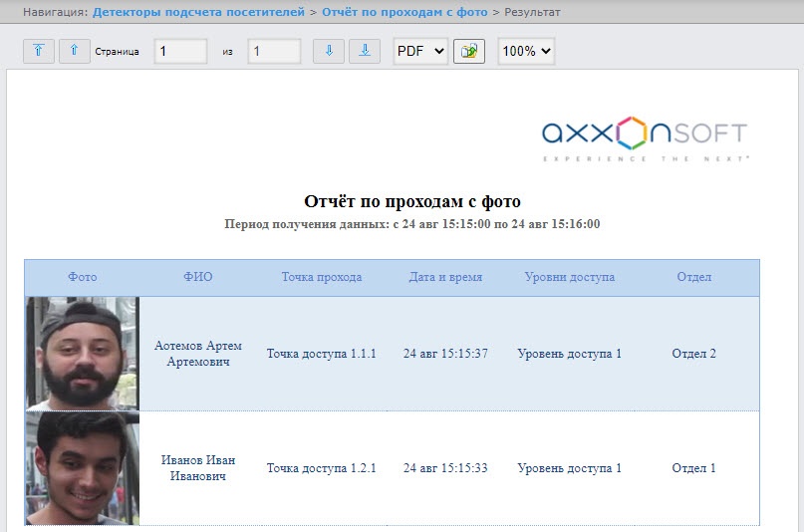Screen dimensions: 804x532
Task: Click the photo of Иванов Иван Иванович
Action: point(83,468)
